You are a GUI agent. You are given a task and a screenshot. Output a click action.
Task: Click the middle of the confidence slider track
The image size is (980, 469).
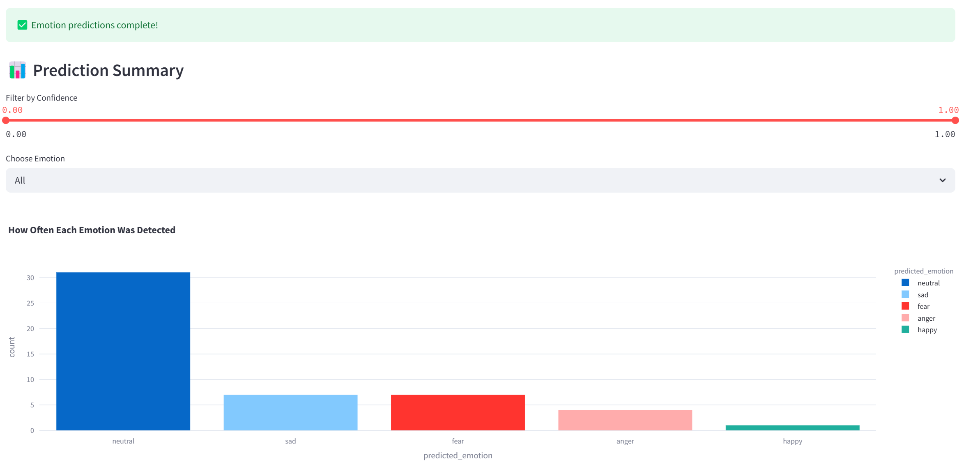tap(481, 120)
